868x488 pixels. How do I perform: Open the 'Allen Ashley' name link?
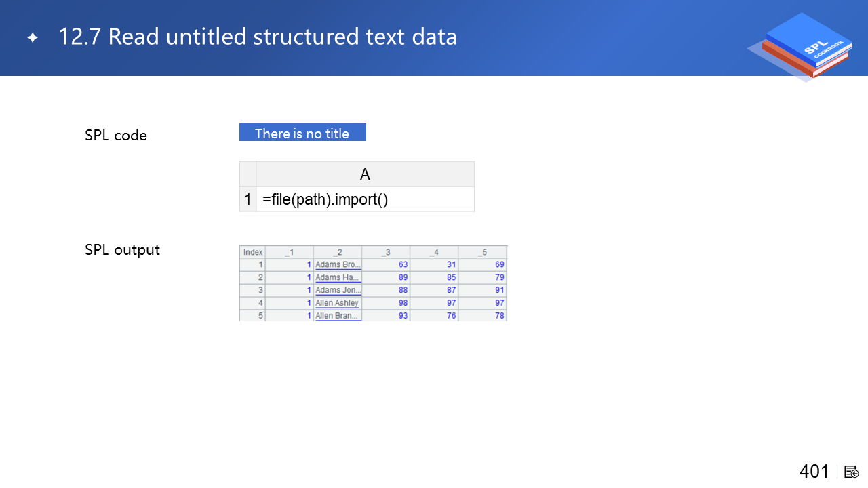pos(337,303)
